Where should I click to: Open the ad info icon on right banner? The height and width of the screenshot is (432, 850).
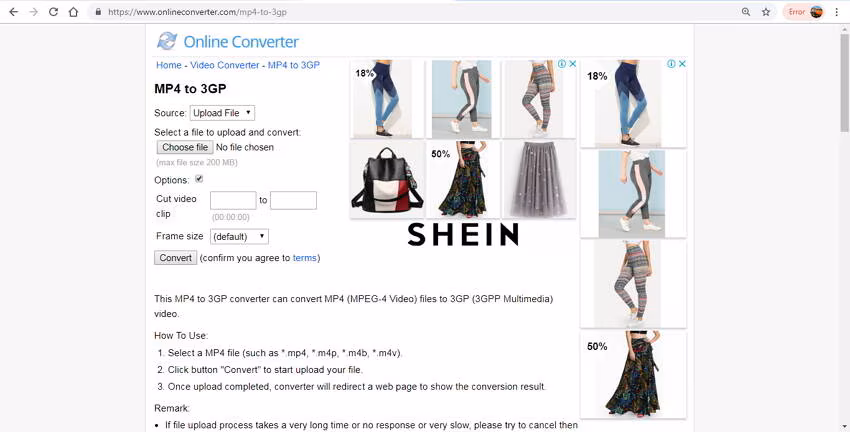671,64
